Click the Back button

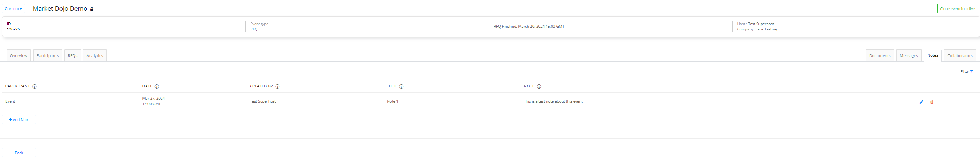pyautogui.click(x=19, y=153)
